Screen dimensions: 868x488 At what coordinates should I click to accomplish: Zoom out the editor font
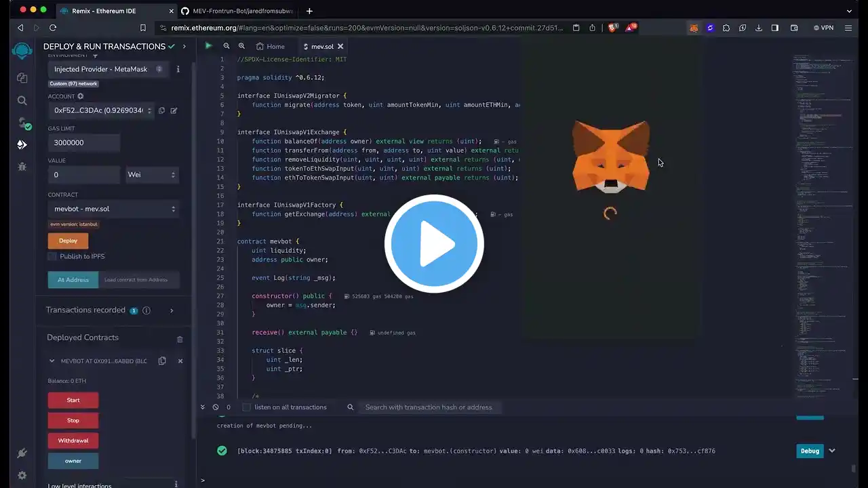(226, 46)
